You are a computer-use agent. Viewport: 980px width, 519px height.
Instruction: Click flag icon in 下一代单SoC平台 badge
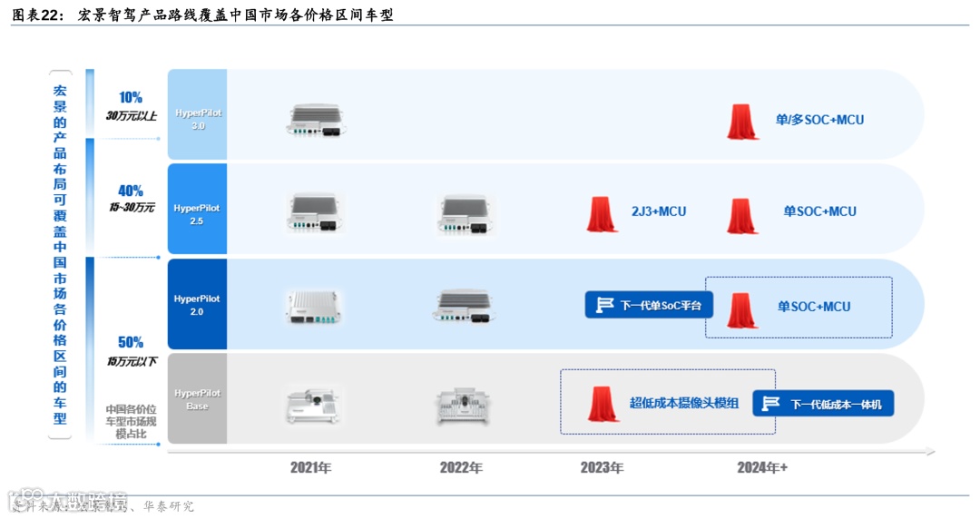(x=604, y=305)
